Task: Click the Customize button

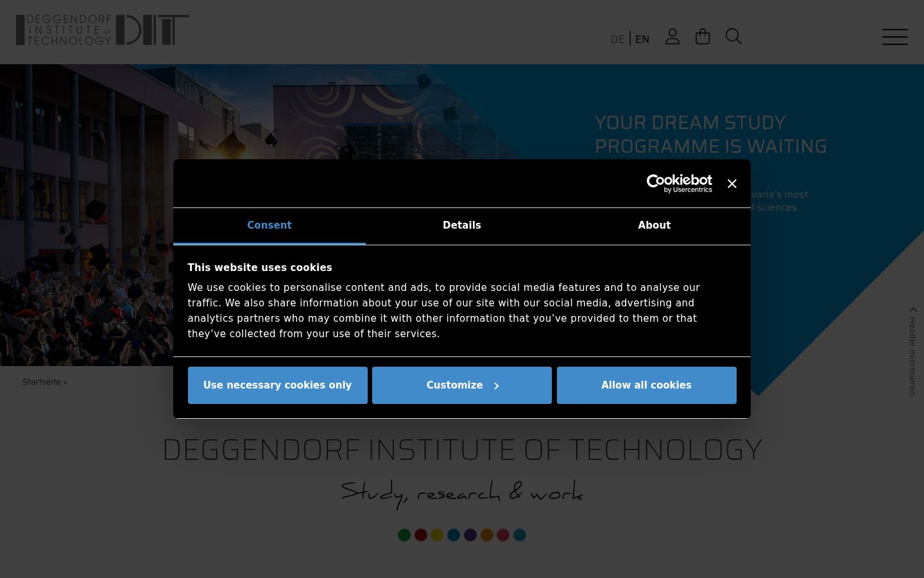Action: (x=462, y=385)
